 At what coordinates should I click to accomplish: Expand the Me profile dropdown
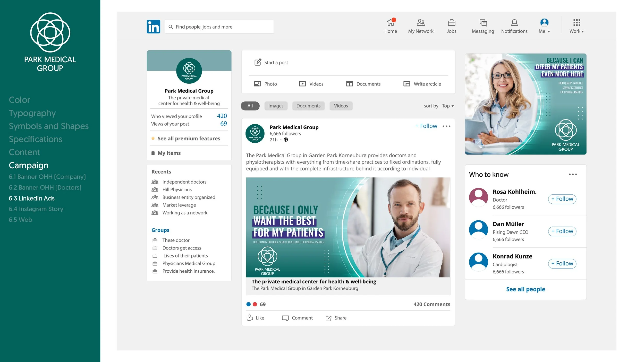pos(544,26)
